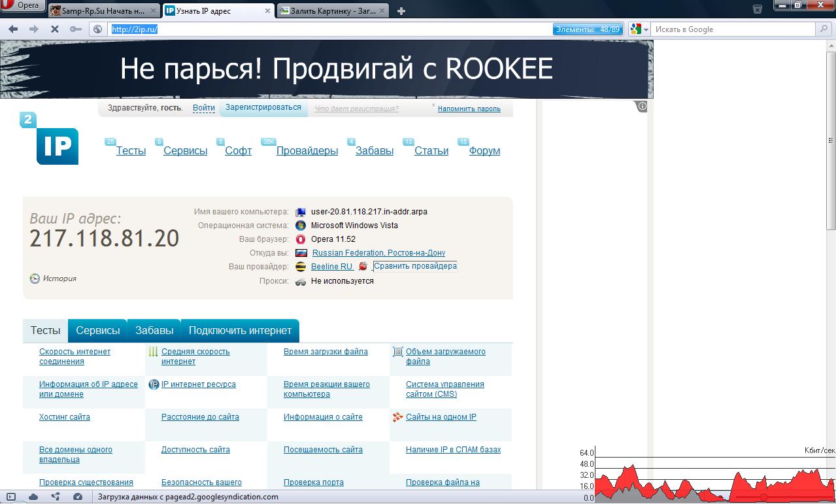Close the Залить Картинку tab

tap(382, 11)
